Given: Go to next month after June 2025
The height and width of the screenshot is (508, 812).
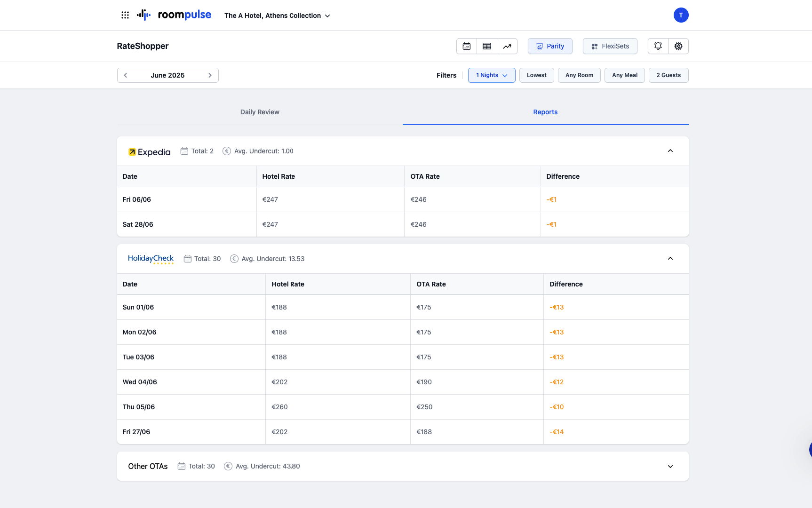Looking at the screenshot, I should [210, 75].
